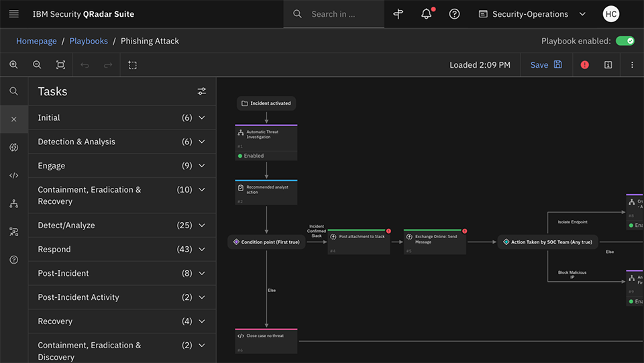Click the Isolate Endpoint branch label
The width and height of the screenshot is (644, 363).
tap(572, 221)
